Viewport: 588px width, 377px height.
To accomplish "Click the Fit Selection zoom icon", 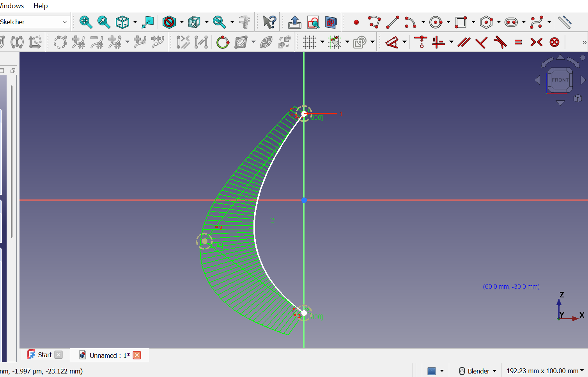I will [x=104, y=22].
